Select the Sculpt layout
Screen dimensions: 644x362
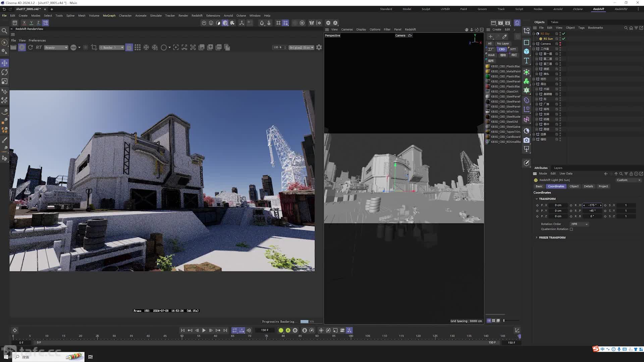[426, 9]
